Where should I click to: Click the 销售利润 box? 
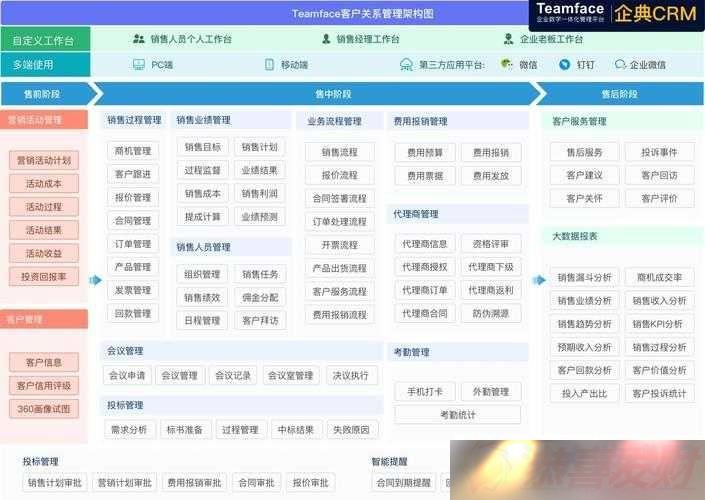point(260,194)
